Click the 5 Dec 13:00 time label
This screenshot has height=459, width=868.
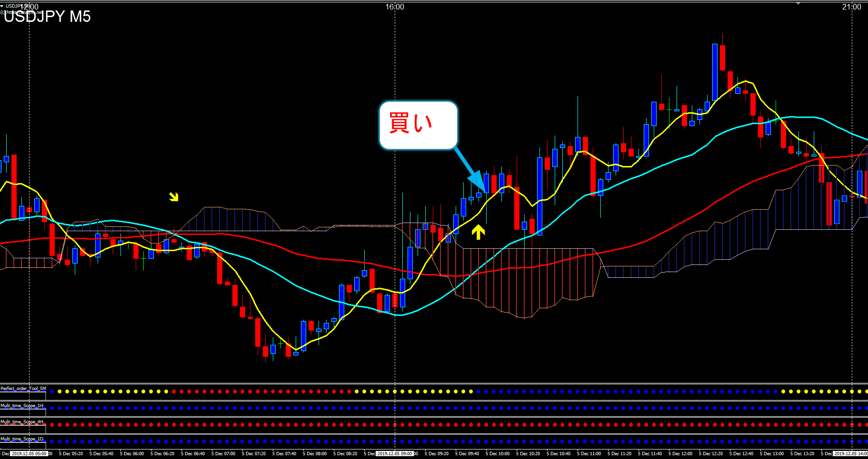point(772,454)
